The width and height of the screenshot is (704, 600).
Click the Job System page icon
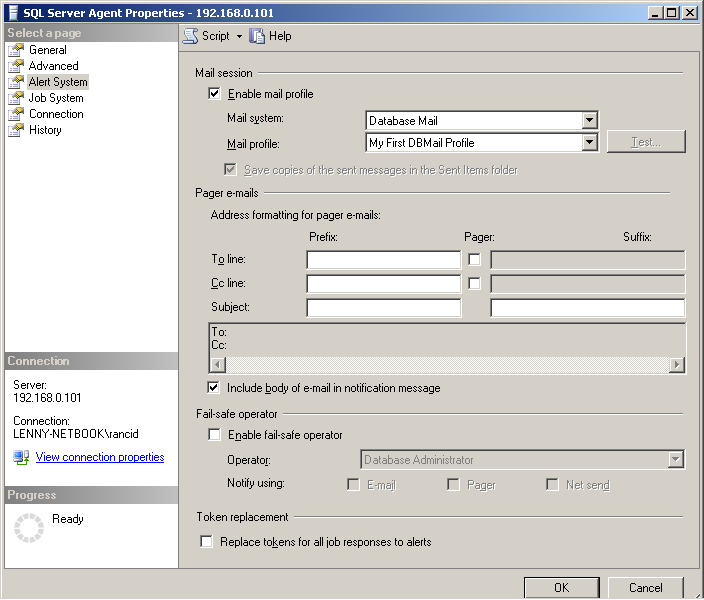[16, 98]
